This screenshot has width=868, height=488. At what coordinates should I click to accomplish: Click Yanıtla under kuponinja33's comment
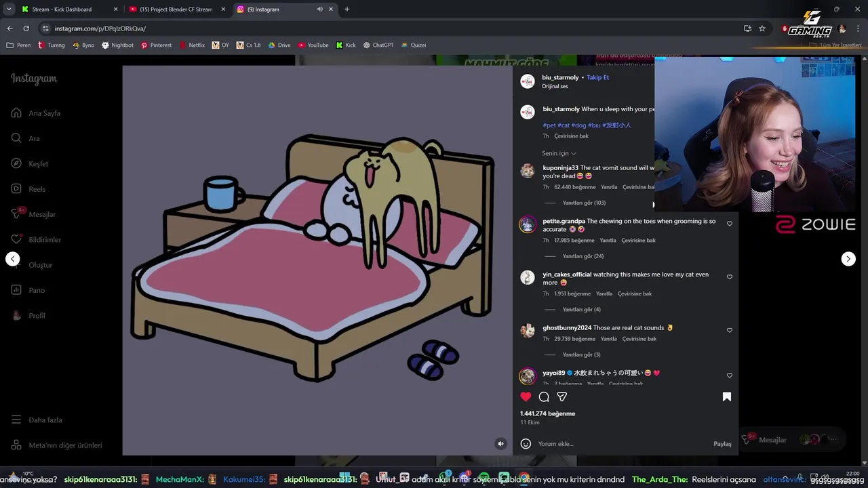[609, 187]
